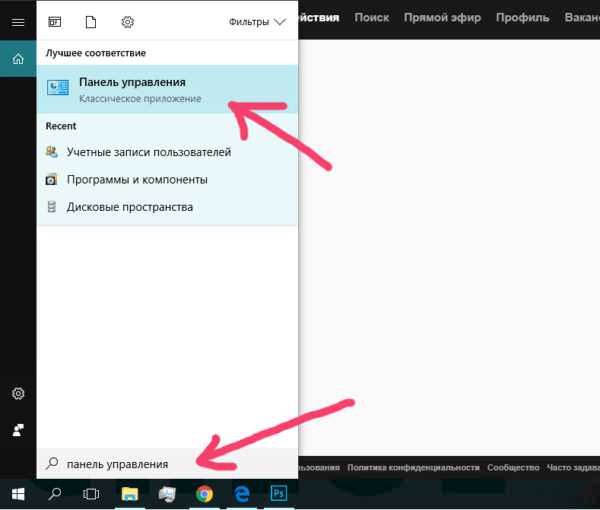Launch Microsoft Edge from the taskbar
The height and width of the screenshot is (510, 600).
click(x=242, y=494)
